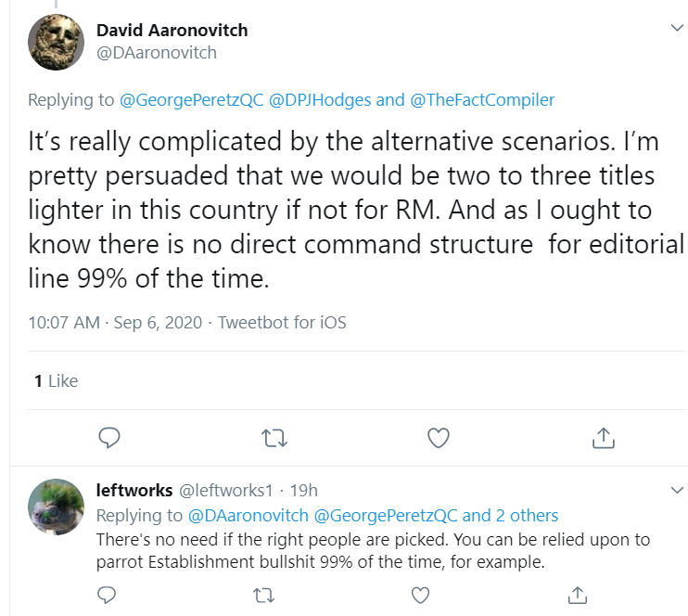Viewport: 688px width, 616px height.
Task: Open @TheFactCompiler profile link
Action: (482, 100)
